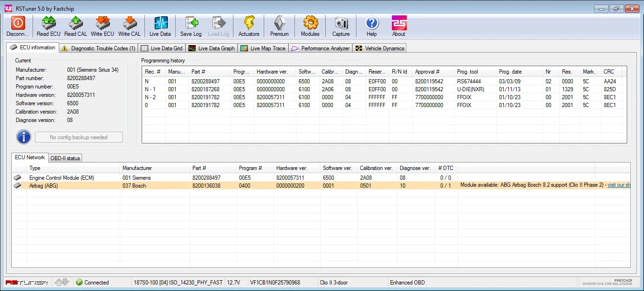
Task: Select the Airbag (ABG) row
Action: (x=321, y=185)
